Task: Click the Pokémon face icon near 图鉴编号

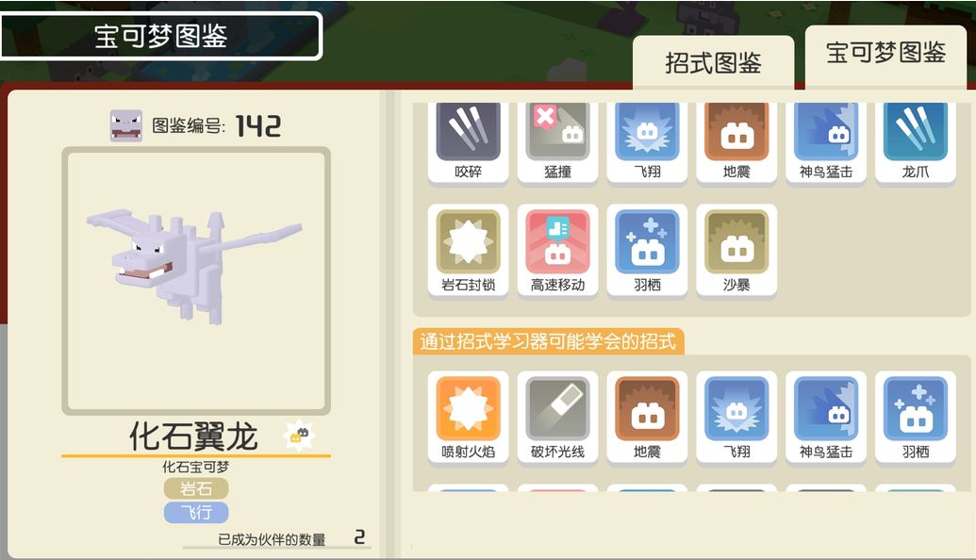Action: click(126, 125)
